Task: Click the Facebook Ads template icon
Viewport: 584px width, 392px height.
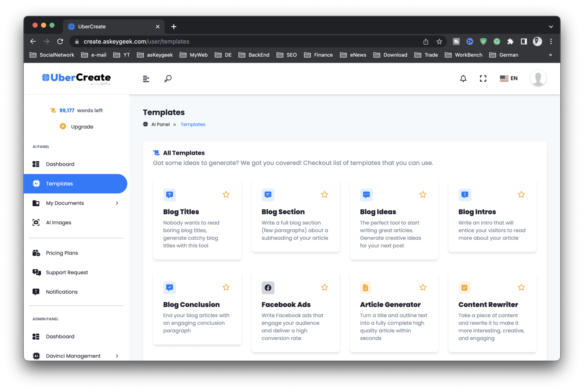Action: click(x=267, y=288)
